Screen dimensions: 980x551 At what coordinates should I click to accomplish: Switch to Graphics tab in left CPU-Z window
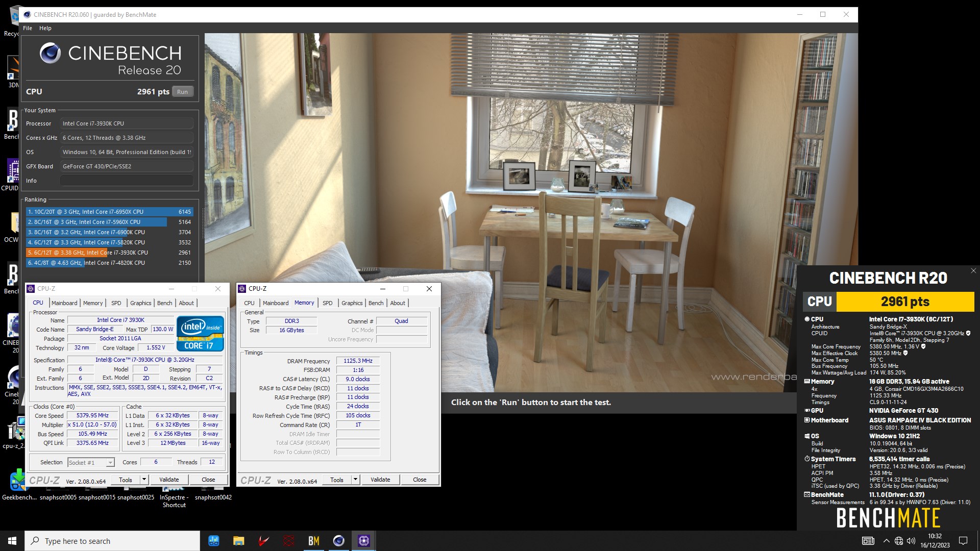(x=140, y=303)
